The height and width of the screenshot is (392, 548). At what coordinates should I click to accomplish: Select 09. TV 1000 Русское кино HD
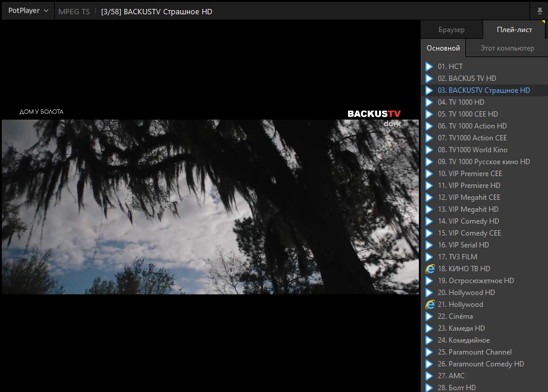click(484, 161)
